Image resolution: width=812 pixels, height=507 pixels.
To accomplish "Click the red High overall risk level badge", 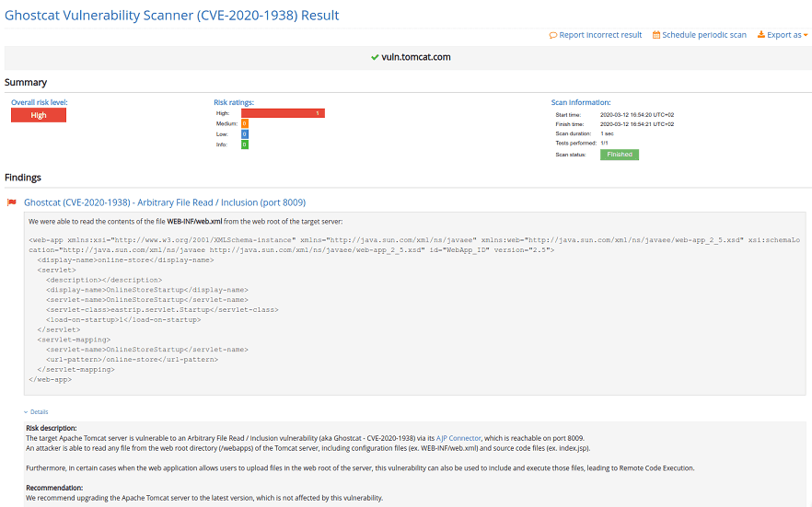I will pyautogui.click(x=39, y=115).
